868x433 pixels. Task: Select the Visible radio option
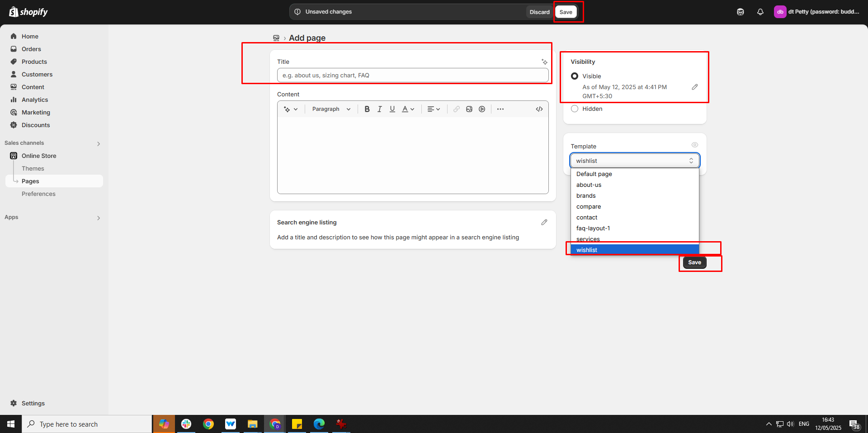click(575, 76)
